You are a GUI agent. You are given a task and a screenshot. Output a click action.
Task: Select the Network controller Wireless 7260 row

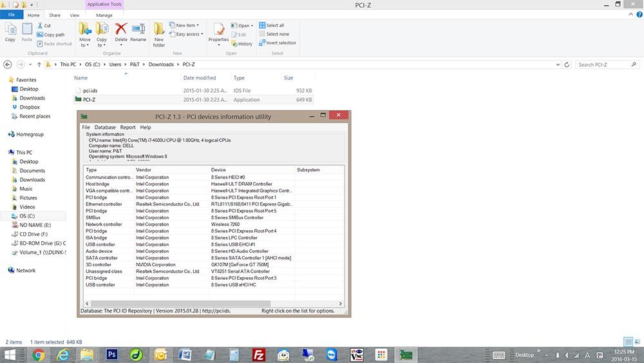(x=214, y=224)
